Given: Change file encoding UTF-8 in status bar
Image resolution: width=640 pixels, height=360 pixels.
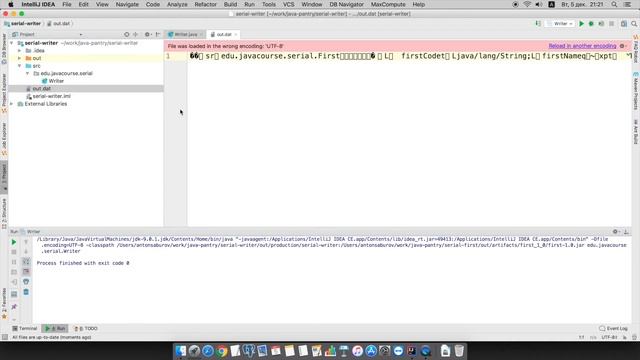Looking at the screenshot, I should 609,338.
